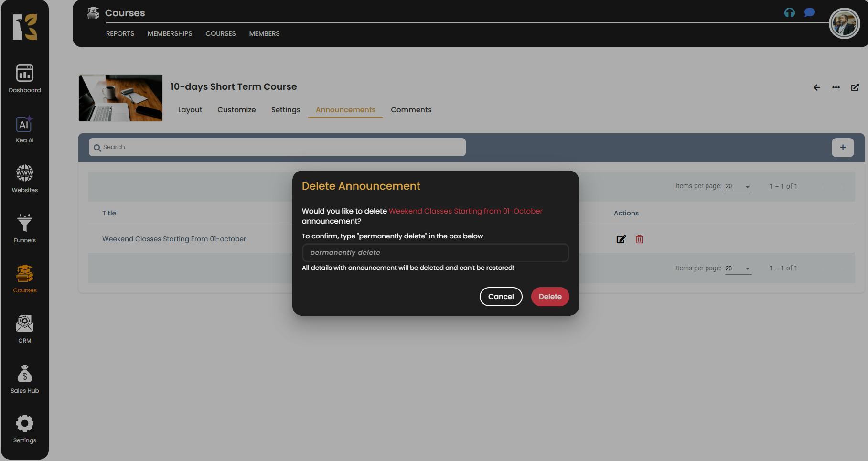Image resolution: width=868 pixels, height=461 pixels.
Task: Click the course laptop thumbnail image
Action: pyautogui.click(x=120, y=98)
